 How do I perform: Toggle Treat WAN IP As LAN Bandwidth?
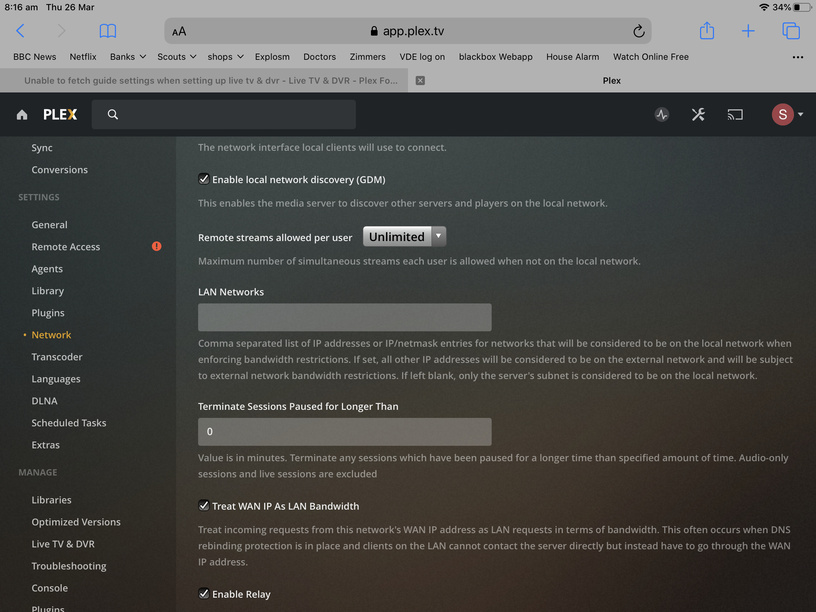tap(203, 505)
